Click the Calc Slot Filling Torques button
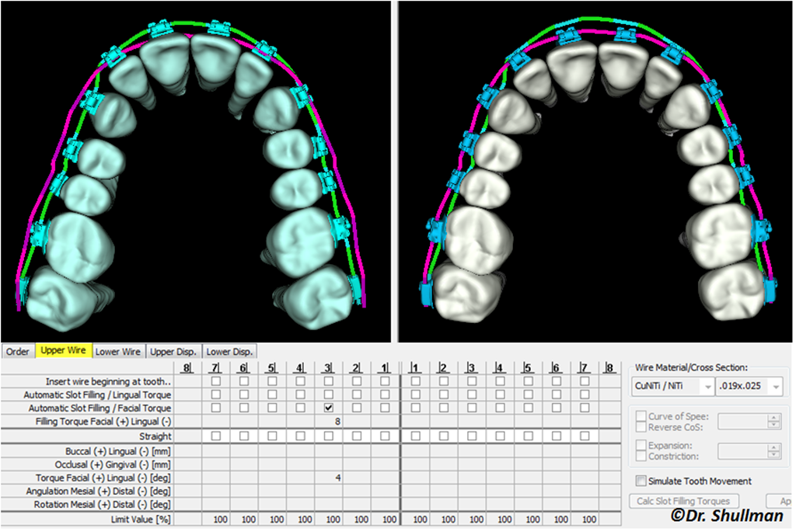This screenshot has width=796, height=532. (683, 501)
